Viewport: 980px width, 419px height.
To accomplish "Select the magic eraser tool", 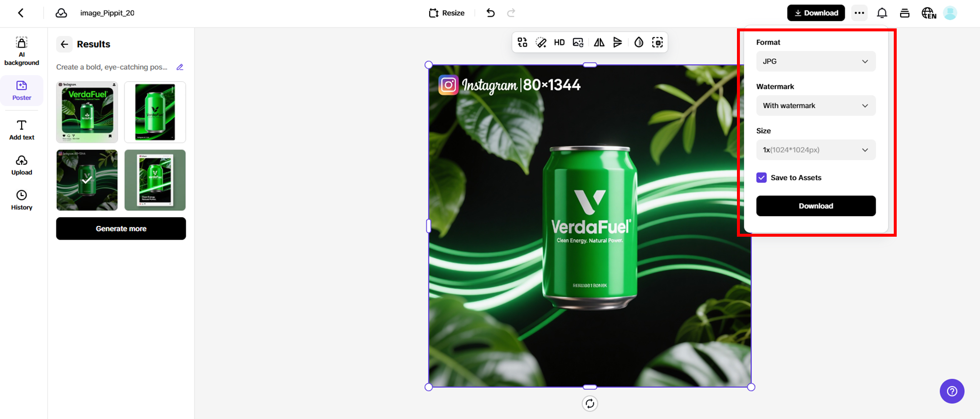I will point(541,43).
